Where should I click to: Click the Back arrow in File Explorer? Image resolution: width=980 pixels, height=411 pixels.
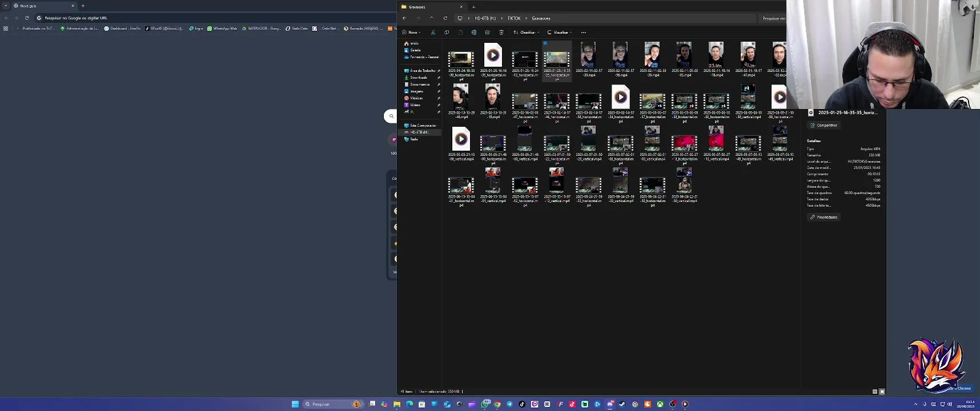point(404,18)
